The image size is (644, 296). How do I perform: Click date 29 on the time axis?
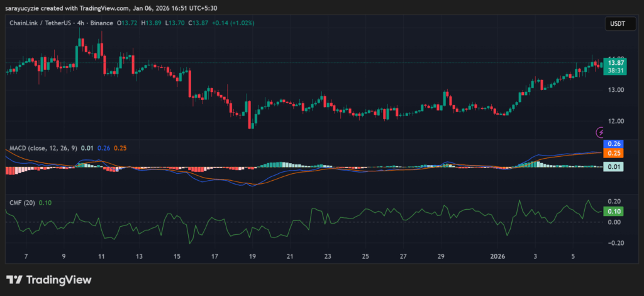(441, 256)
